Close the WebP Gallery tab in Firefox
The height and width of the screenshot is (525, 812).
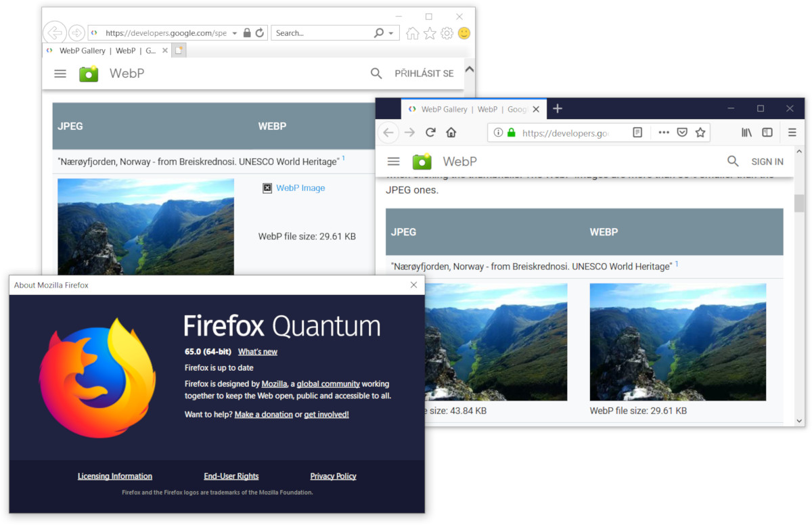pyautogui.click(x=537, y=109)
